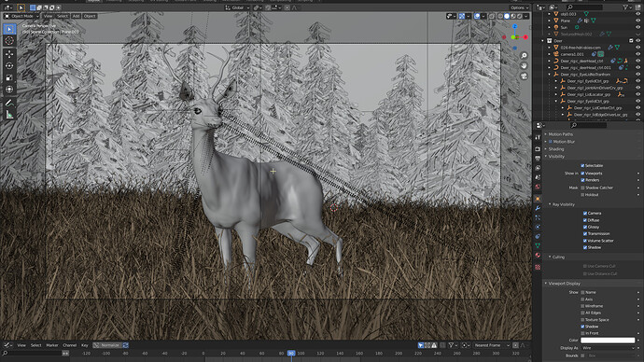Image resolution: width=644 pixels, height=362 pixels.
Task: Open Modifiers wrench properties tab
Action: click(x=538, y=208)
